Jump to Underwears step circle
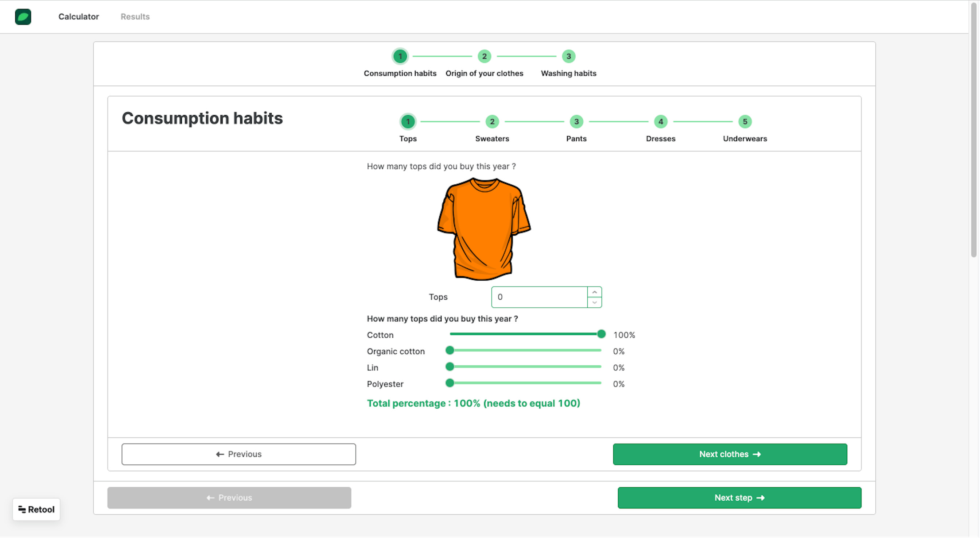The height and width of the screenshot is (538, 980). tap(745, 122)
